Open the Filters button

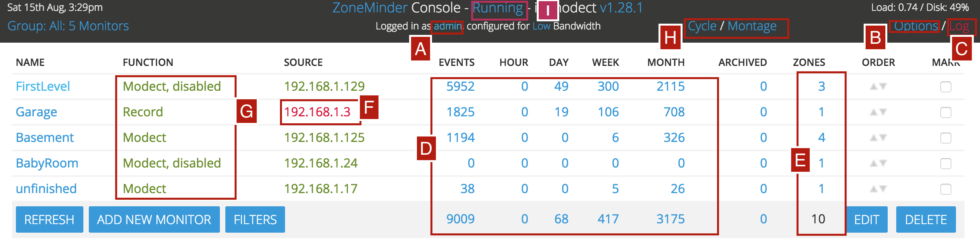pos(255,219)
